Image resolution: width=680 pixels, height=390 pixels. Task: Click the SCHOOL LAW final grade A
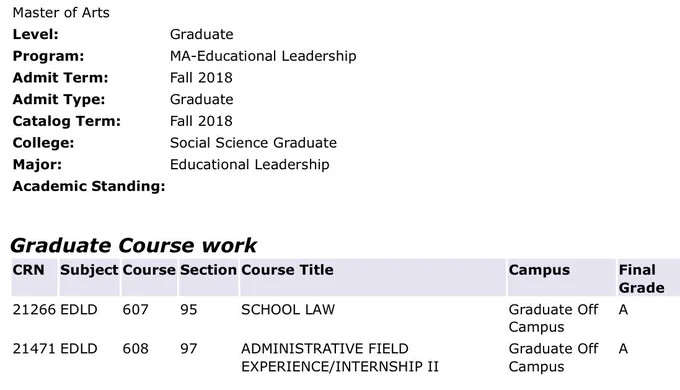pos(623,310)
